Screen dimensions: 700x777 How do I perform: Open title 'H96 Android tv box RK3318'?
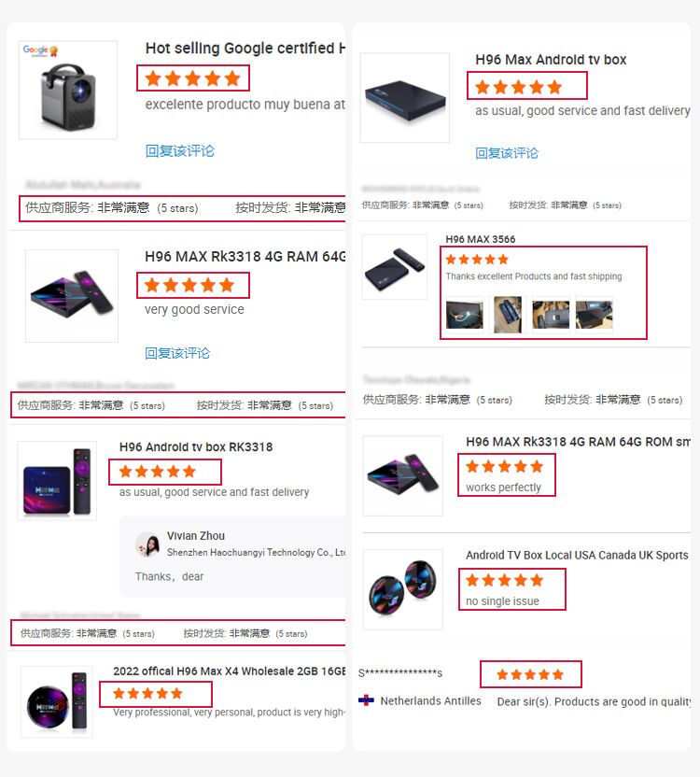coord(196,447)
